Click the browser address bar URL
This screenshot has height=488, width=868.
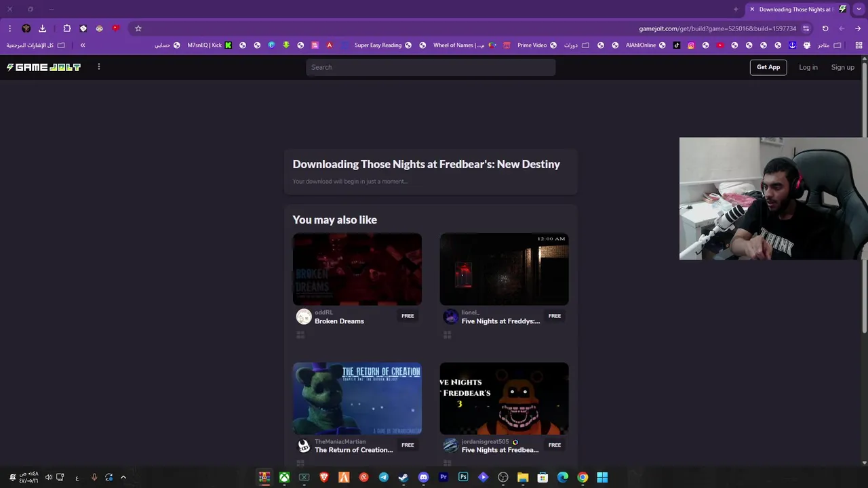[x=717, y=28]
